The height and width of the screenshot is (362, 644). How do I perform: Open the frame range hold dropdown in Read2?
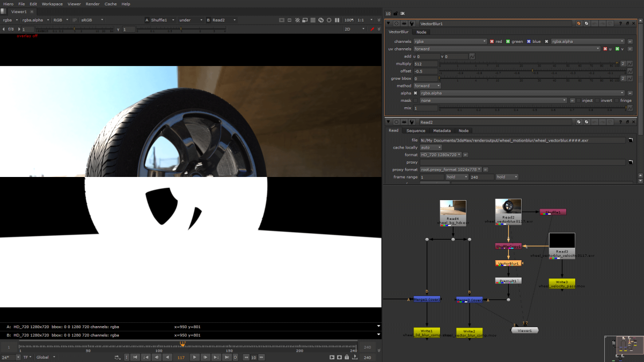(457, 177)
